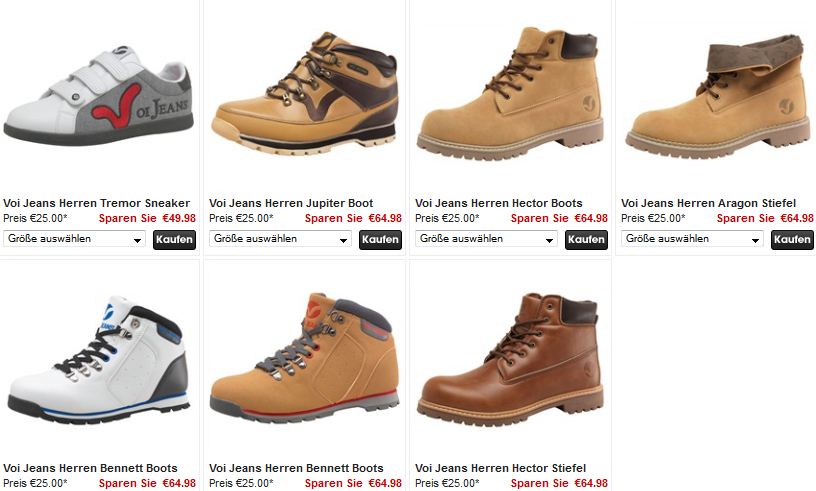Viewport: 816px width, 491px height.
Task: Open Voi Jeans Herren Jupiter Boot link
Action: 291,203
